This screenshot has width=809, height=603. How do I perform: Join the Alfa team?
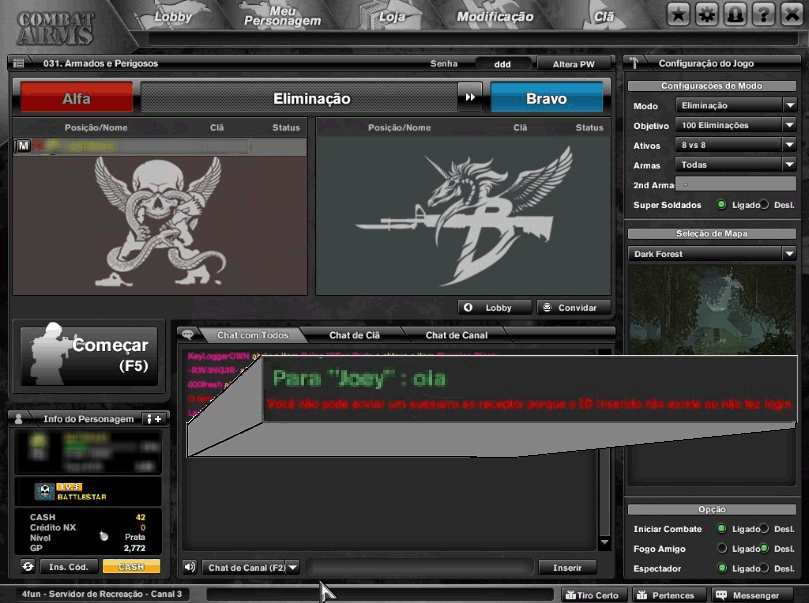76,98
